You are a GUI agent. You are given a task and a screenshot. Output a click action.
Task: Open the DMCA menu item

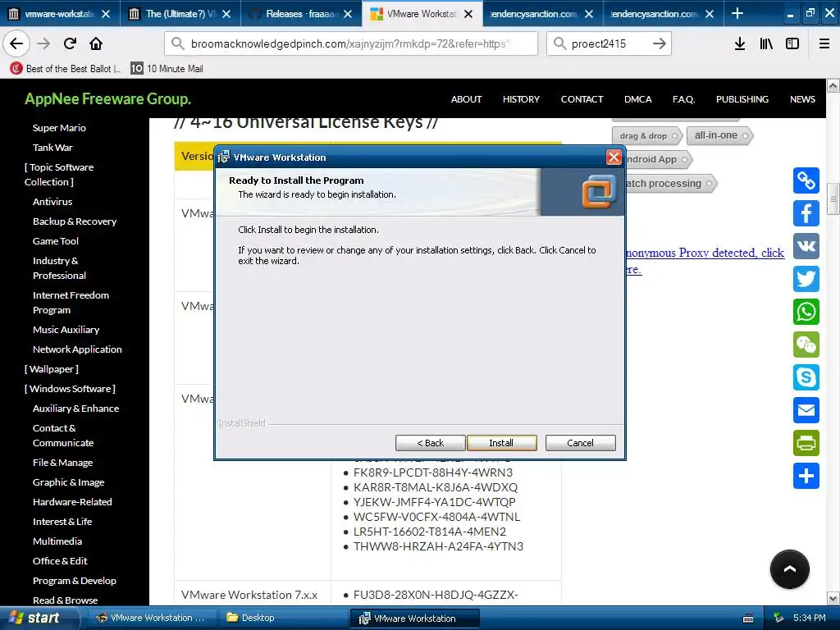[x=638, y=99]
